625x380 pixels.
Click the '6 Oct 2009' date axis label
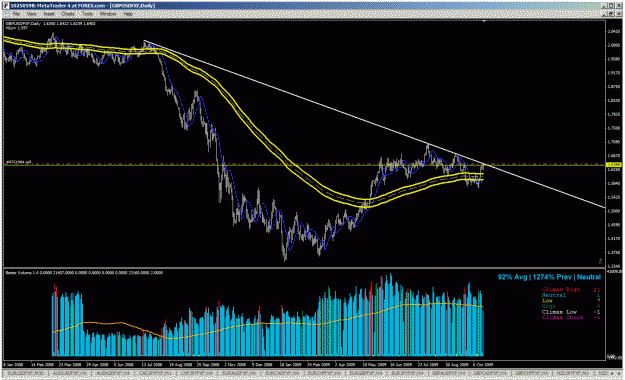coord(483,364)
